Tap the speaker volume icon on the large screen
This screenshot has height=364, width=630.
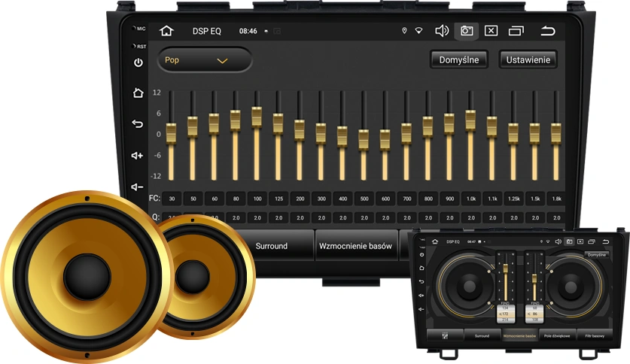(442, 32)
